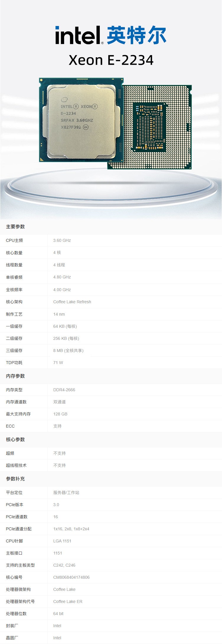Click the 8 MB (全核共享) value

68,350
